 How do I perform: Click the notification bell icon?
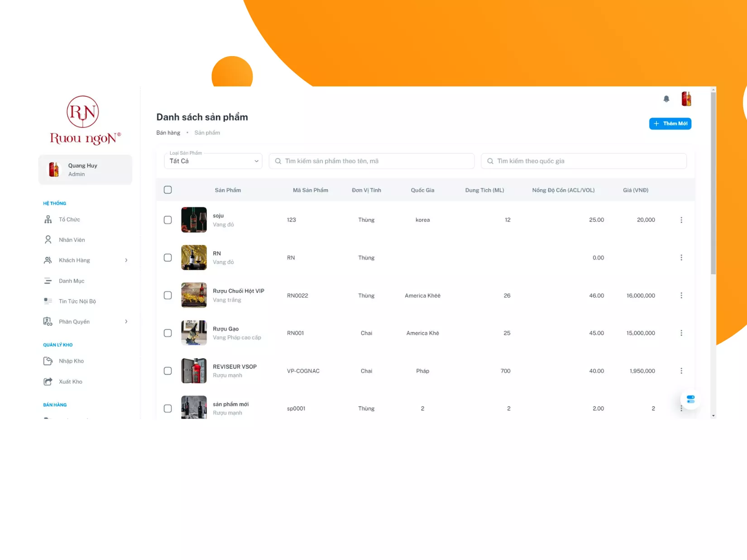point(666,99)
